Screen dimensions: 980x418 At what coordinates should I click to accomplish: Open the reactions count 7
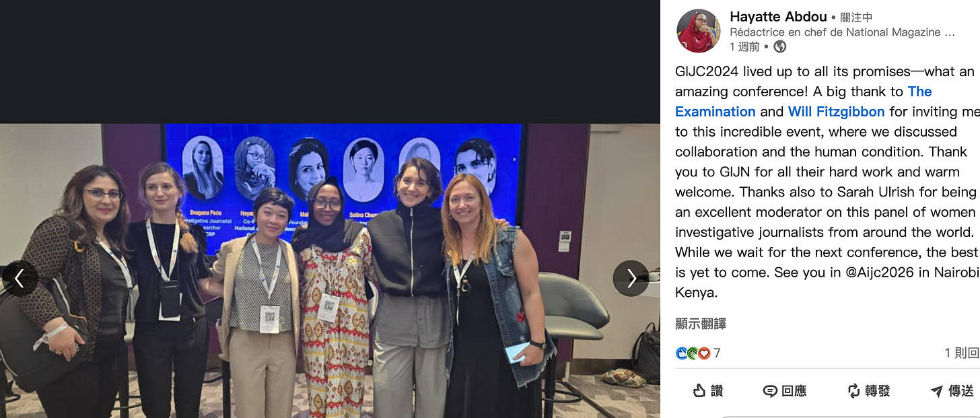click(x=717, y=353)
